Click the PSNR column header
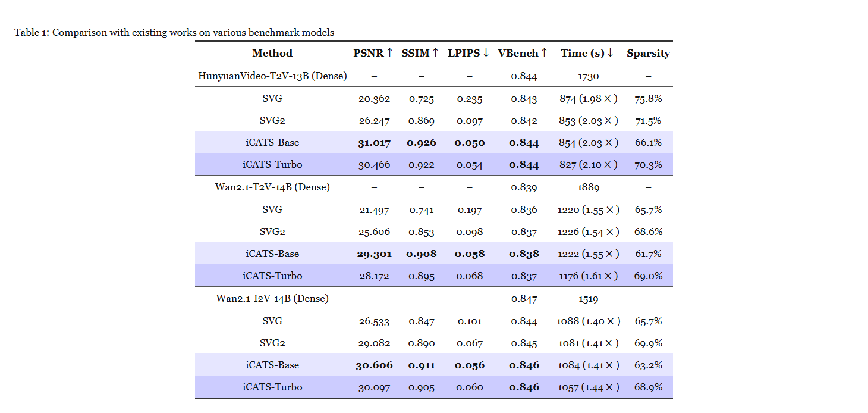This screenshot has height=413, width=868. point(373,53)
